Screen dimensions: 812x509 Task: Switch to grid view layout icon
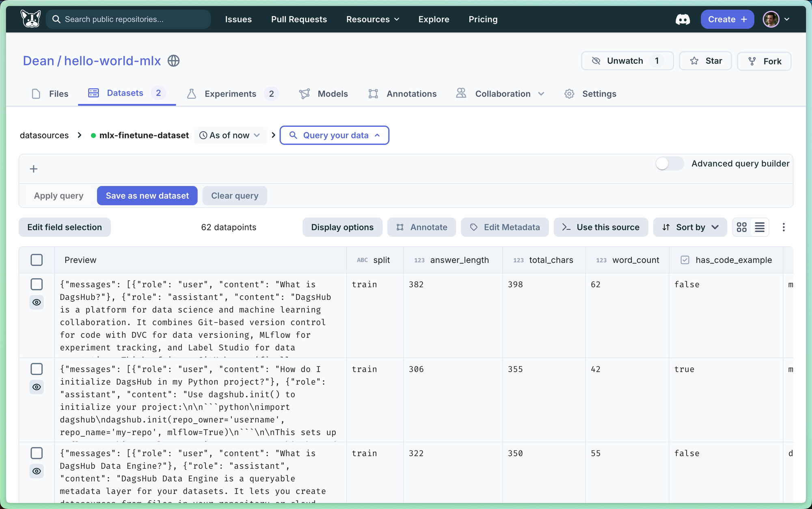741,227
